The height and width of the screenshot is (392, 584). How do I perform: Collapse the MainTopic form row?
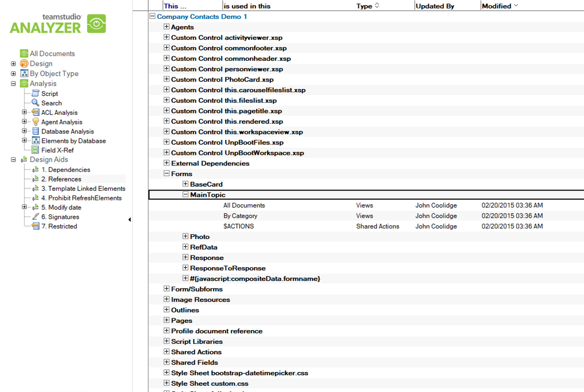pos(185,194)
